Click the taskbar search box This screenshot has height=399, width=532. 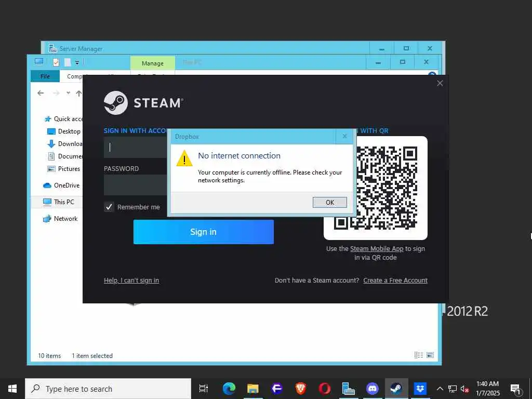[x=108, y=389]
